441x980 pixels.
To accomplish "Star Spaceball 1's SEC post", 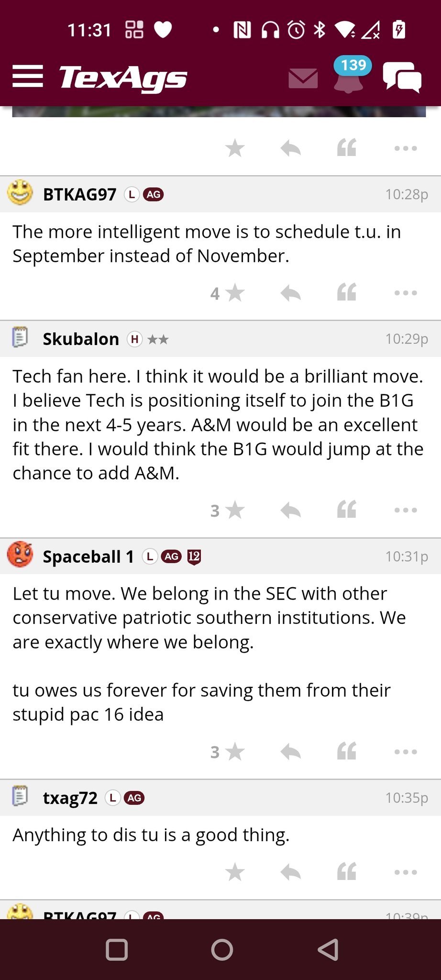I will pyautogui.click(x=234, y=752).
